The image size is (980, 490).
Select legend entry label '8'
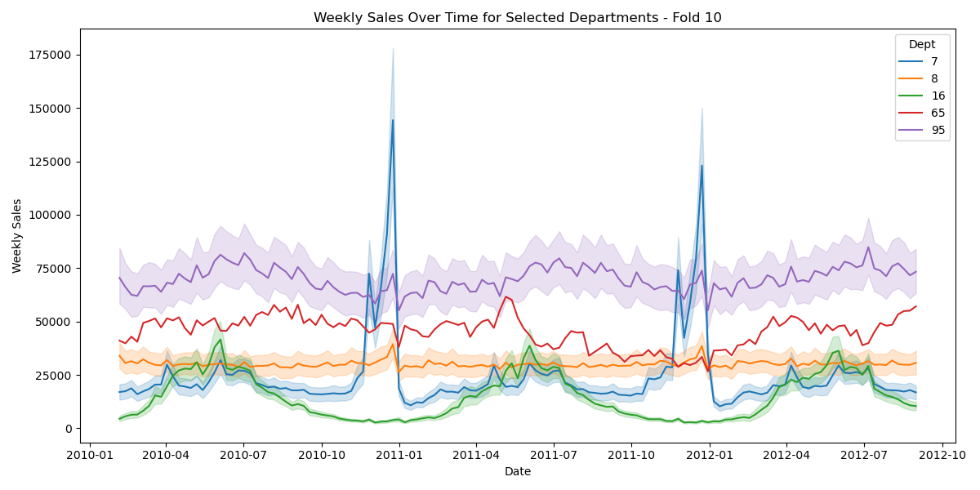pos(935,78)
